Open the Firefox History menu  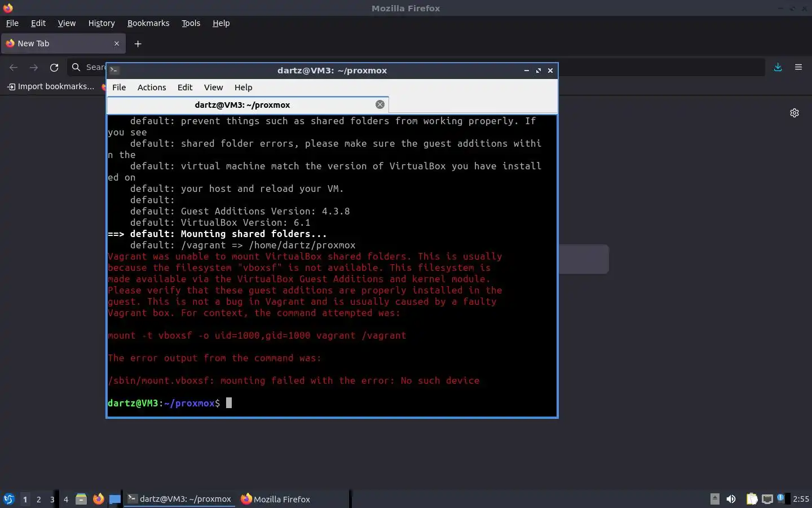point(101,23)
